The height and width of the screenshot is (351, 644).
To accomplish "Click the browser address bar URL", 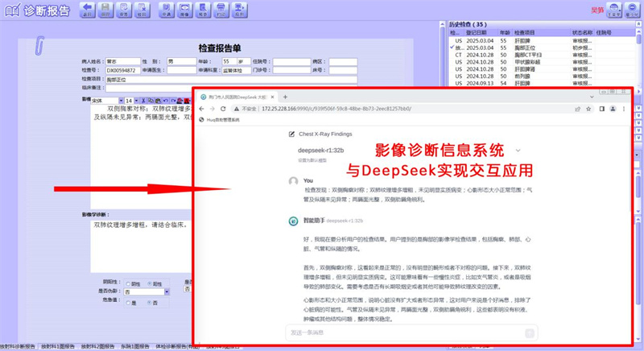I will 336,109.
